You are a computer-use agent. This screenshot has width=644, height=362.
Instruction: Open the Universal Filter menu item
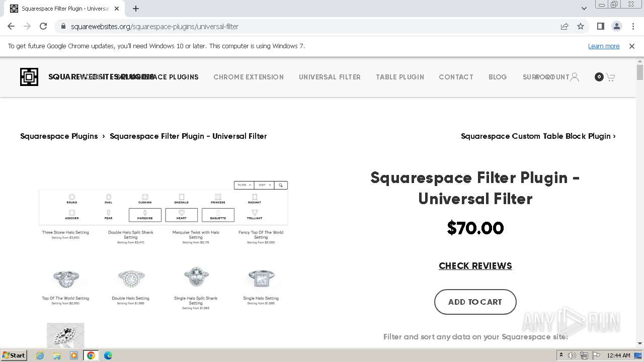(330, 77)
